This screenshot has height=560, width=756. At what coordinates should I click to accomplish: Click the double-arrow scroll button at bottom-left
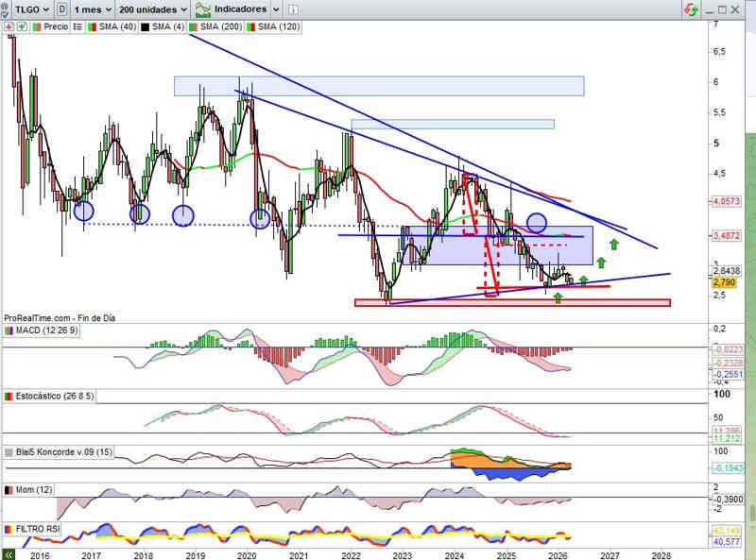tap(9, 555)
